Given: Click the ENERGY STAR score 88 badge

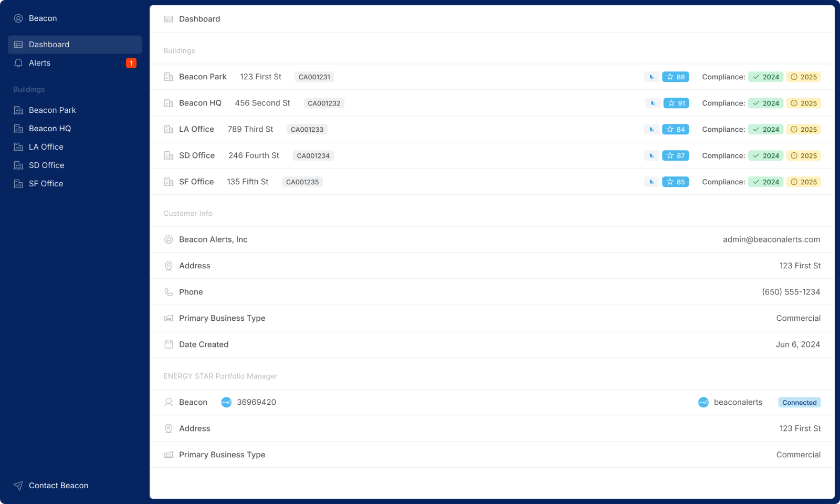Looking at the screenshot, I should tap(676, 77).
